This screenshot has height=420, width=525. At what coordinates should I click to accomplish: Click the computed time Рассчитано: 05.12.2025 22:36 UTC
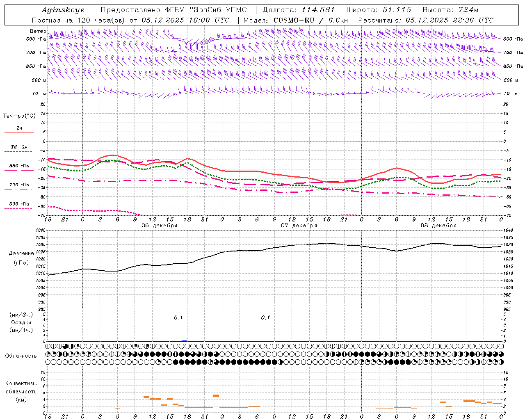426,20
